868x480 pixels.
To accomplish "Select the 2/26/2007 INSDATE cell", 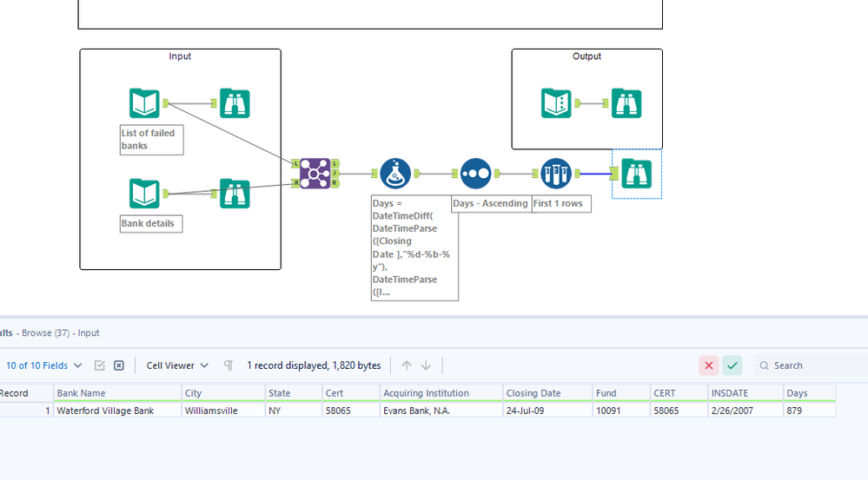I will click(x=745, y=411).
